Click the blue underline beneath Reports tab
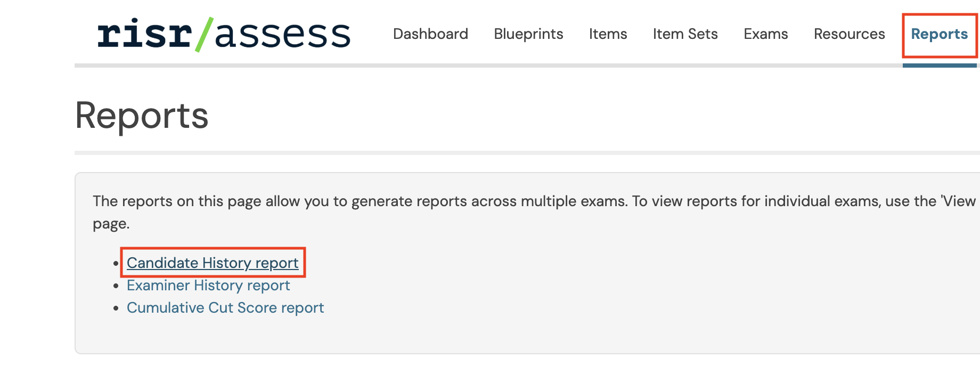The height and width of the screenshot is (375, 980). [940, 66]
